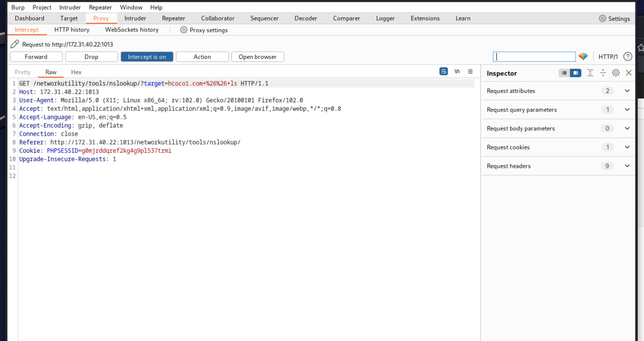
Task: Focus the comment input field
Action: [534, 57]
